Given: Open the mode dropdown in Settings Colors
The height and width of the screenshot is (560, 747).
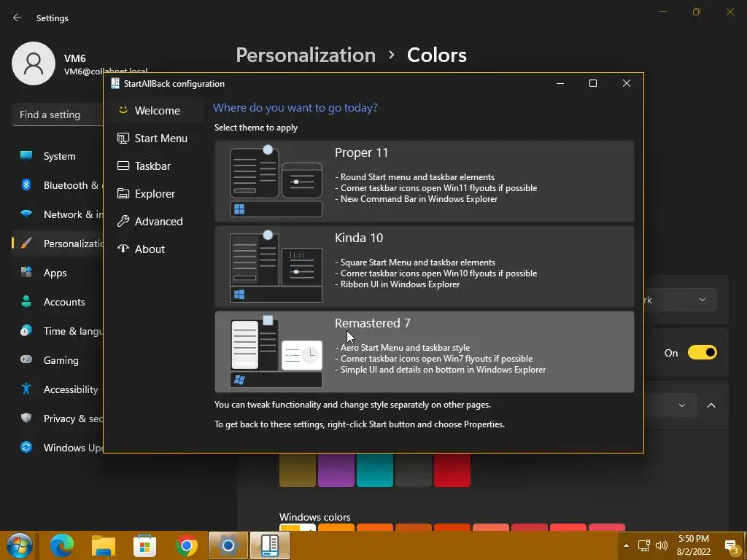Looking at the screenshot, I should 681,300.
